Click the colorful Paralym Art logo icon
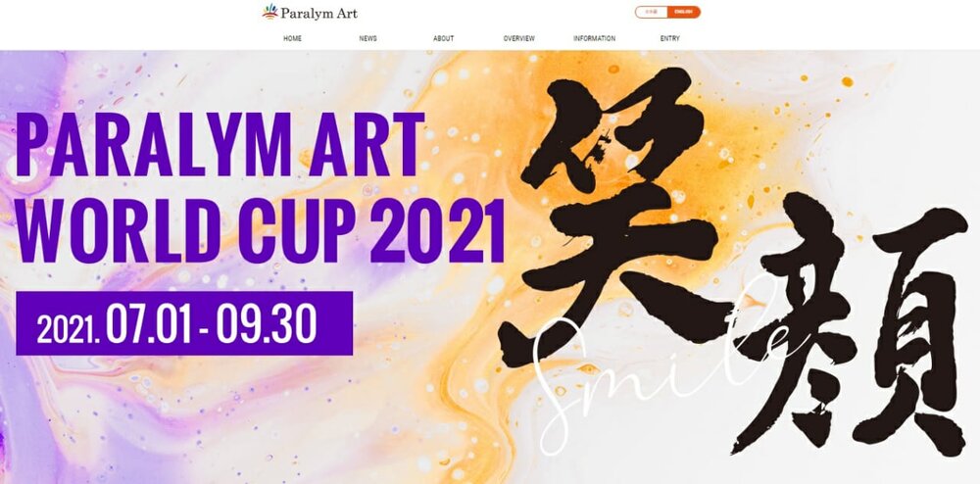 (270, 11)
